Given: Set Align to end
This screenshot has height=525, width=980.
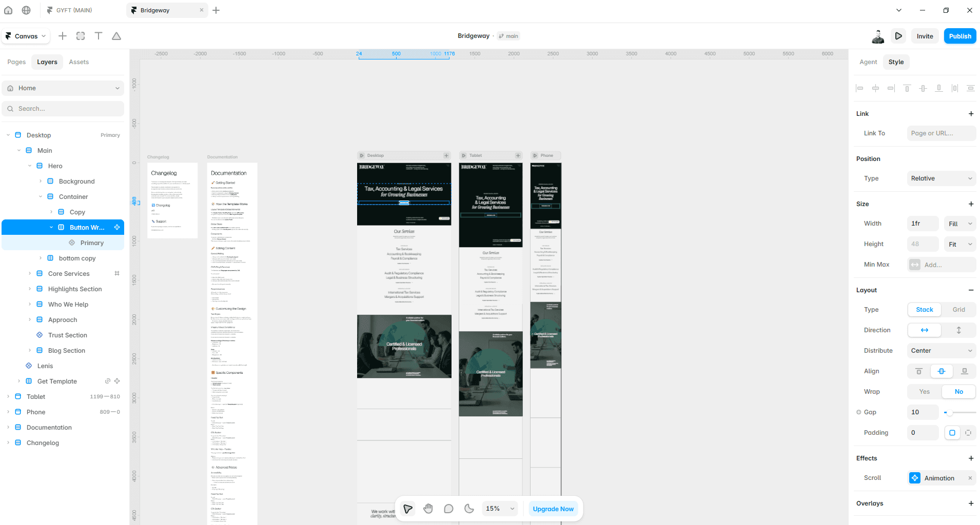Looking at the screenshot, I should pyautogui.click(x=965, y=371).
